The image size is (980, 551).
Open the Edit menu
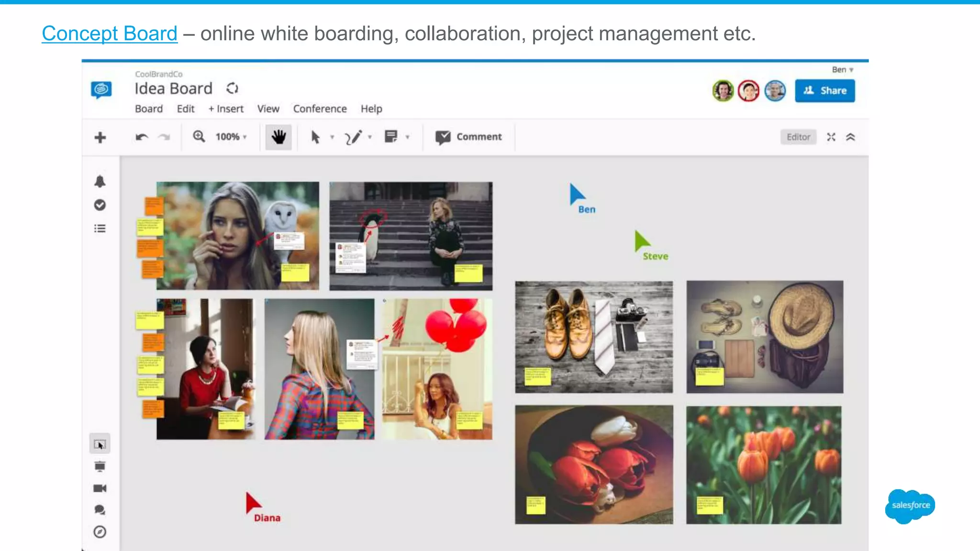point(186,109)
